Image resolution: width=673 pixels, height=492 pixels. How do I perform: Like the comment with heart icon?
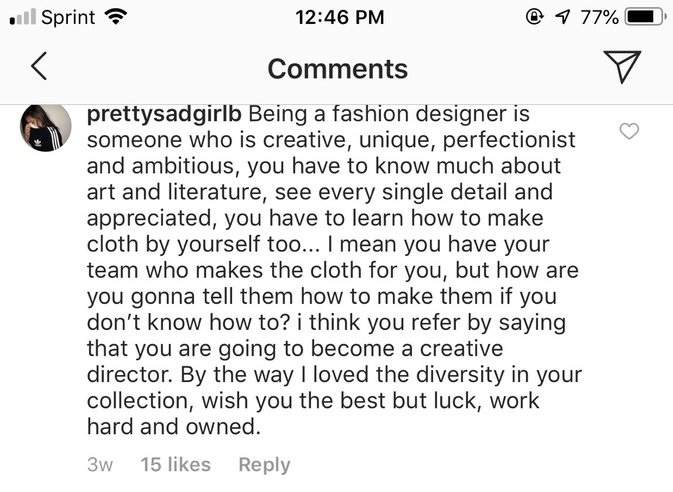click(x=630, y=131)
